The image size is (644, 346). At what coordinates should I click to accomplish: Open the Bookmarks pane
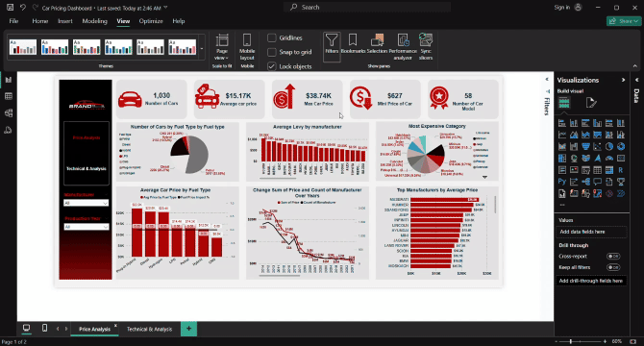[353, 44]
